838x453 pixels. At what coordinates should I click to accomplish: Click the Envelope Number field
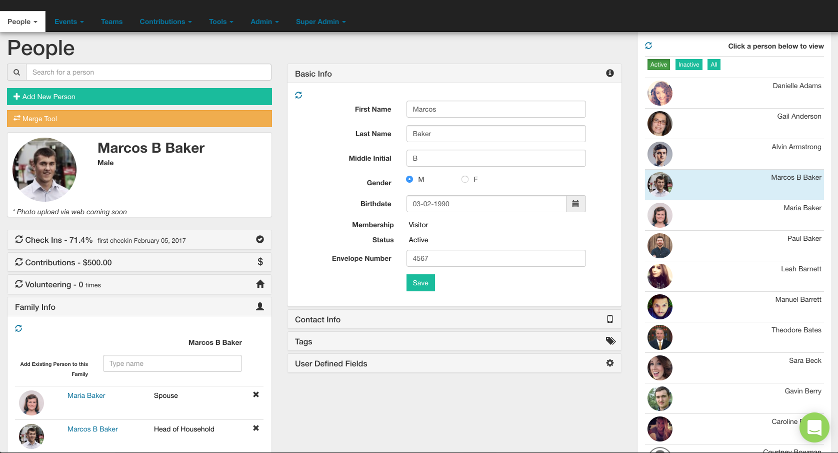point(495,259)
